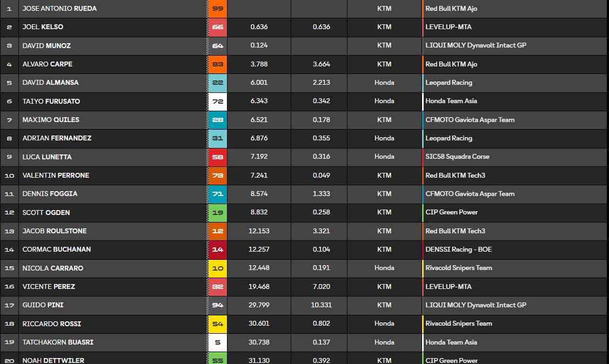Screen dimensions: 609x364
Task: Click the orange number 99 rider badge
Action: click(218, 9)
